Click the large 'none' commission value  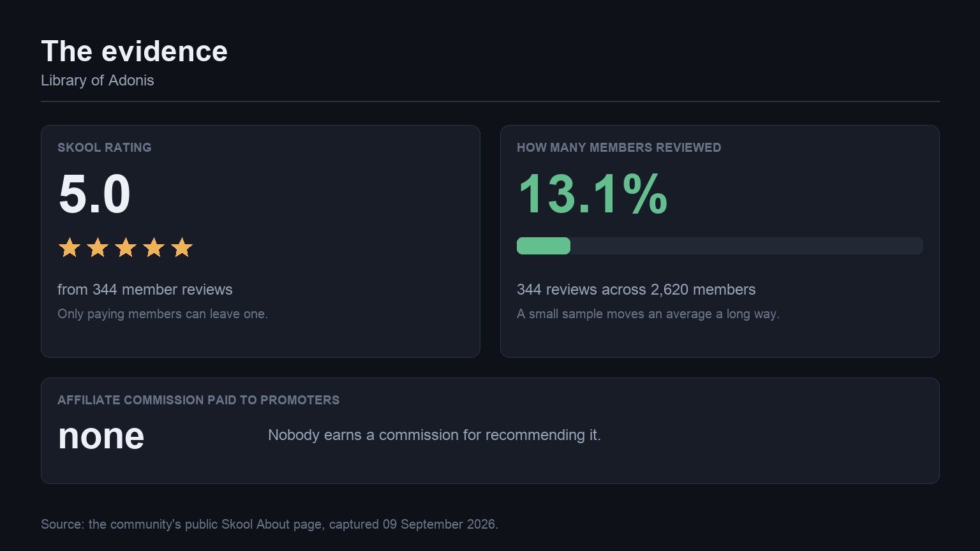pos(101,436)
